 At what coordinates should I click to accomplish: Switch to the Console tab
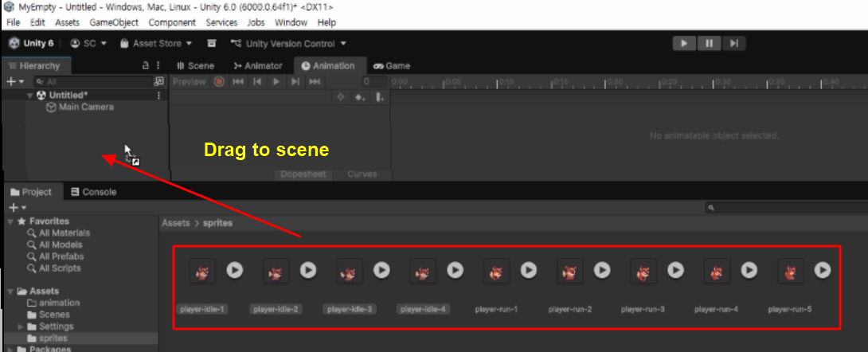[x=93, y=192]
